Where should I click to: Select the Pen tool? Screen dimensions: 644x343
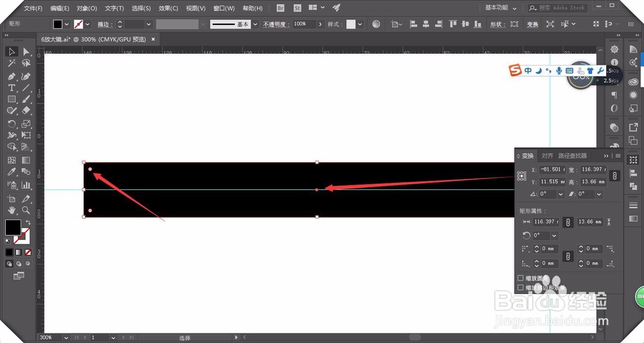pos(12,77)
